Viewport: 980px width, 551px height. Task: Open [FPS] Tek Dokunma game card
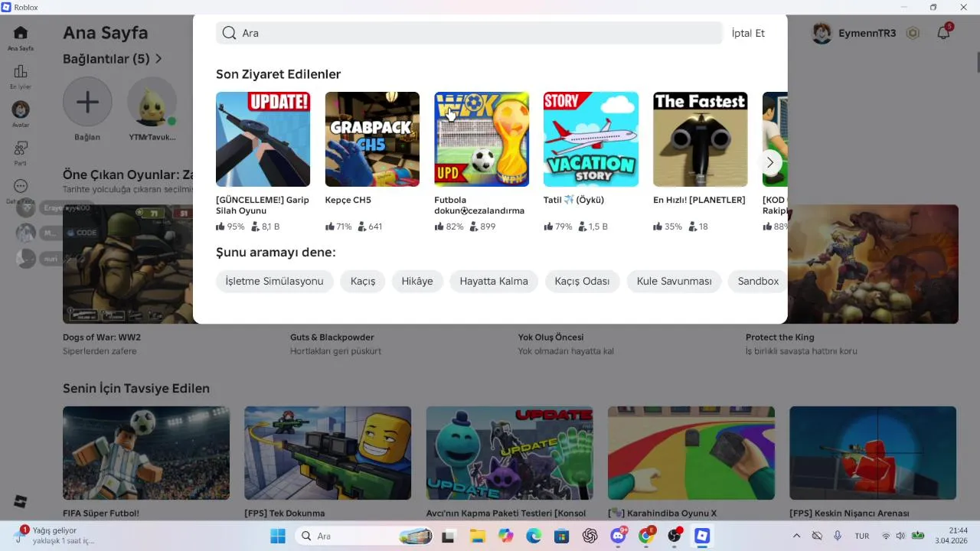click(x=328, y=453)
